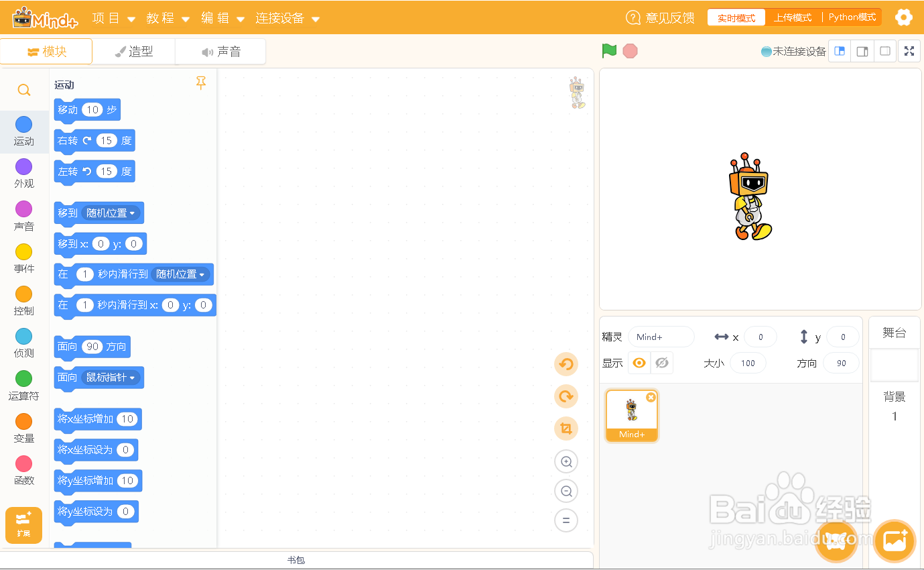This screenshot has height=570, width=924.
Task: Open the 连接设备 connect device menu
Action: 287,18
